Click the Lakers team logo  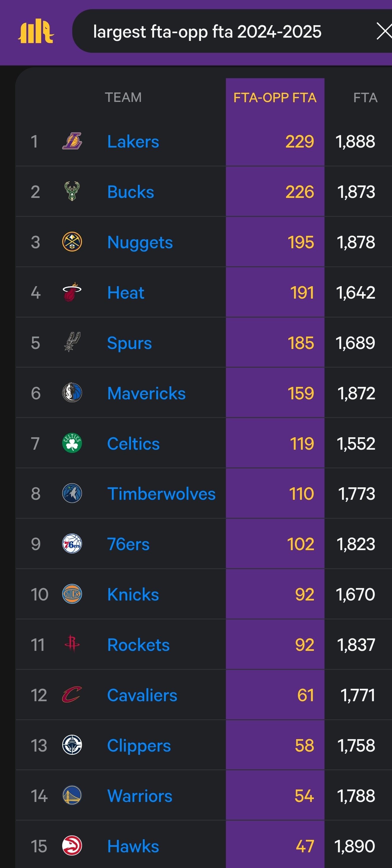pyautogui.click(x=72, y=141)
